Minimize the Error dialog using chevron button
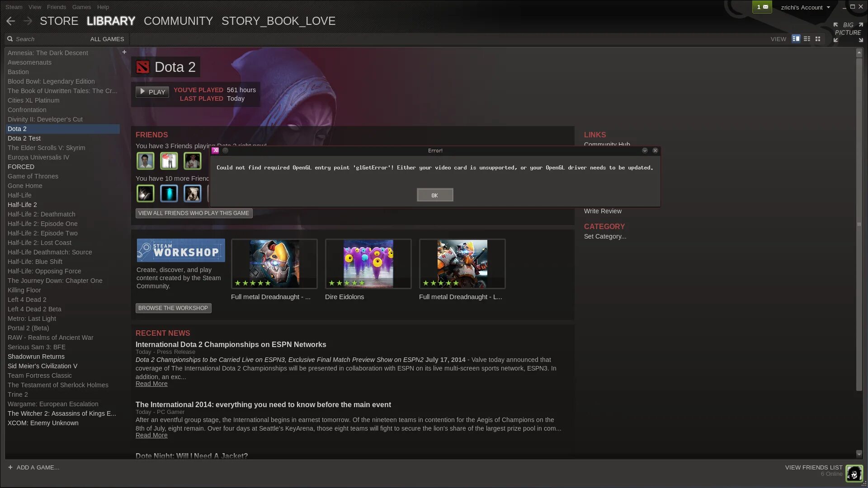868x488 pixels. pyautogui.click(x=645, y=150)
